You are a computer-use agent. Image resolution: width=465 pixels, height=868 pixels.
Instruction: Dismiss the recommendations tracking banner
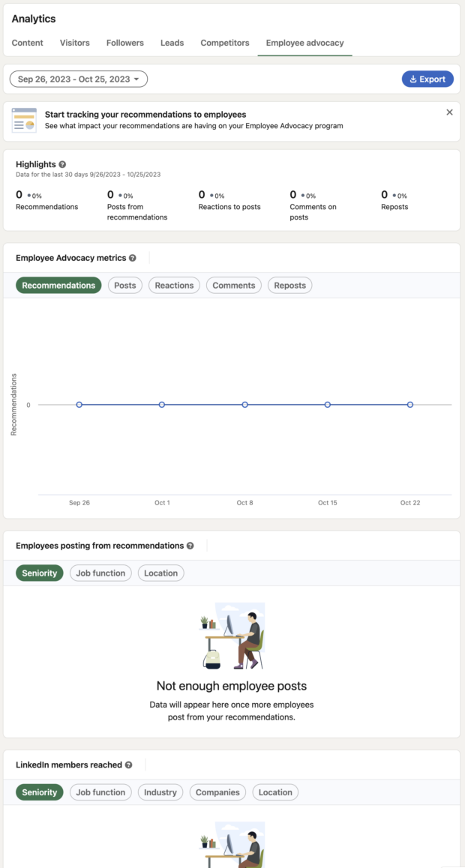[449, 112]
